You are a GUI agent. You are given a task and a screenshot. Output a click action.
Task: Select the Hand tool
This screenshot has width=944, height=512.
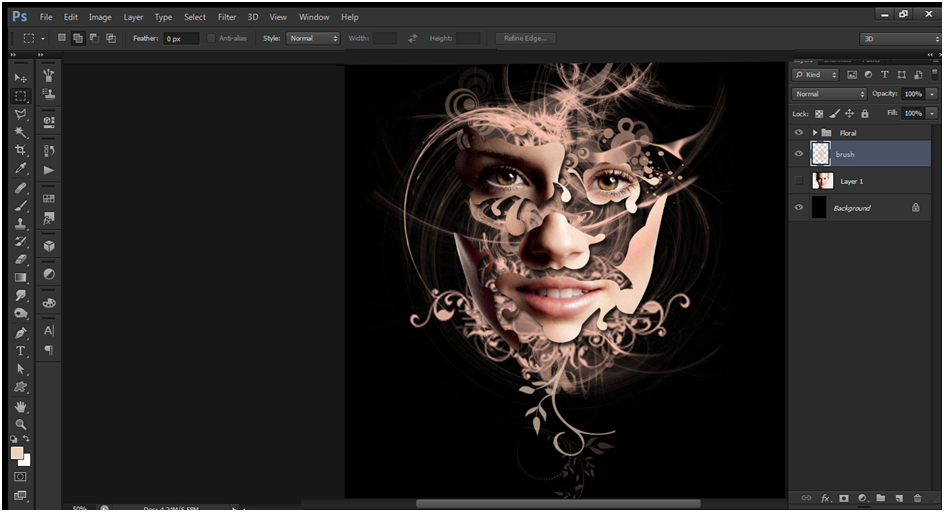tap(20, 407)
